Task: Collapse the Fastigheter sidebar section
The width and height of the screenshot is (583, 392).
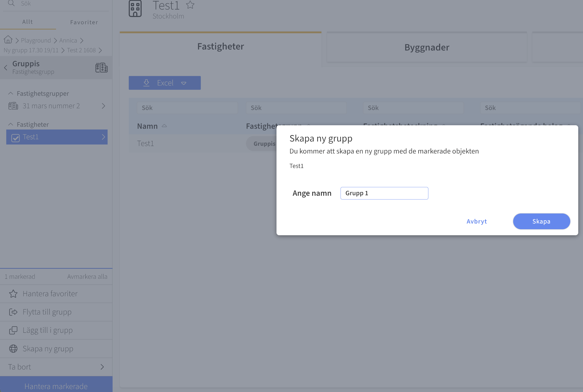Action: pos(11,124)
